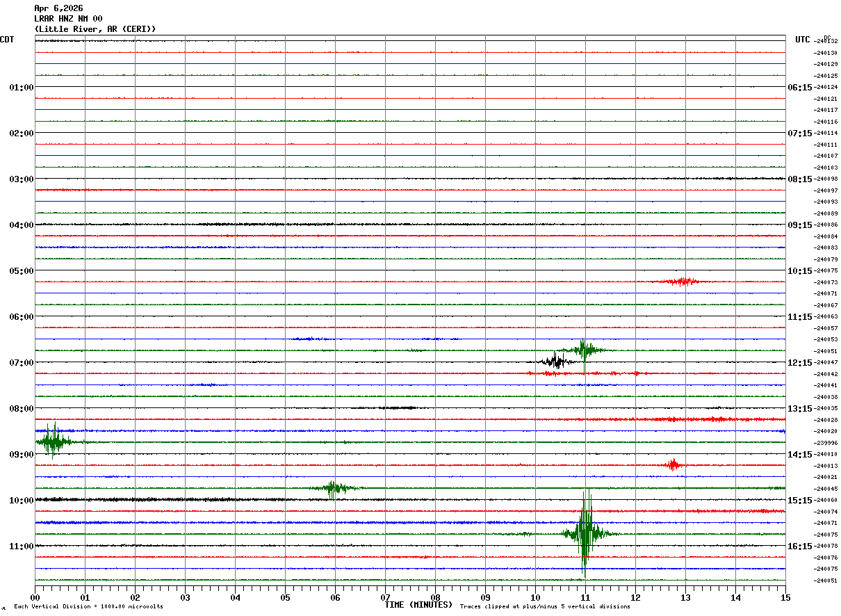Image resolution: width=841 pixels, height=616 pixels.
Task: Select the green waveform burst at the start of the 08:45 trace
Action: pos(51,441)
